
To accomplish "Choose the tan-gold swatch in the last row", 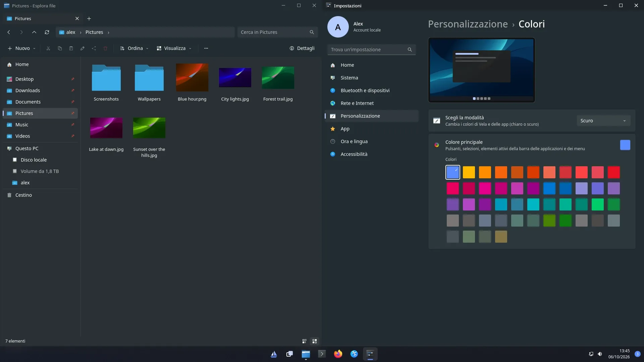I will [501, 237].
